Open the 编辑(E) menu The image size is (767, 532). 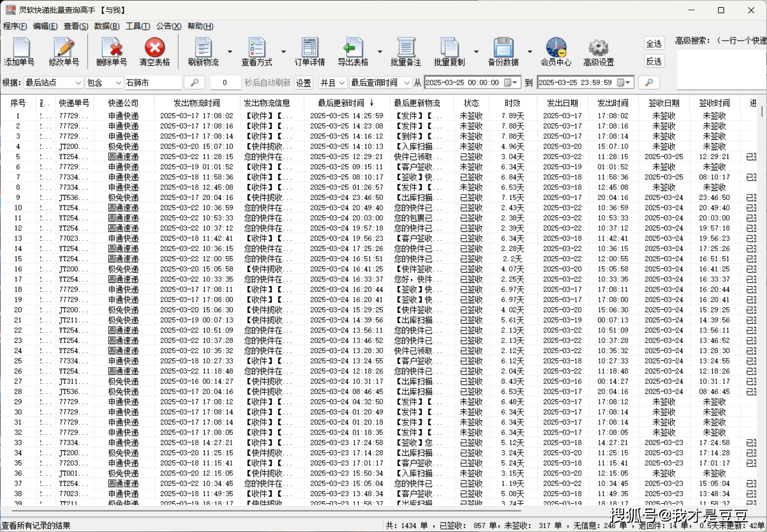click(45, 26)
